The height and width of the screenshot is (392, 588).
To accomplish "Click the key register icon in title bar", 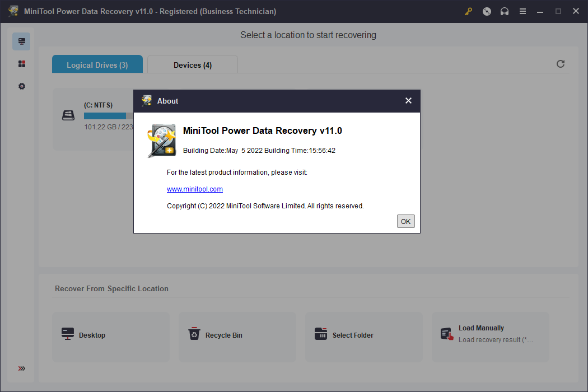I will click(468, 12).
